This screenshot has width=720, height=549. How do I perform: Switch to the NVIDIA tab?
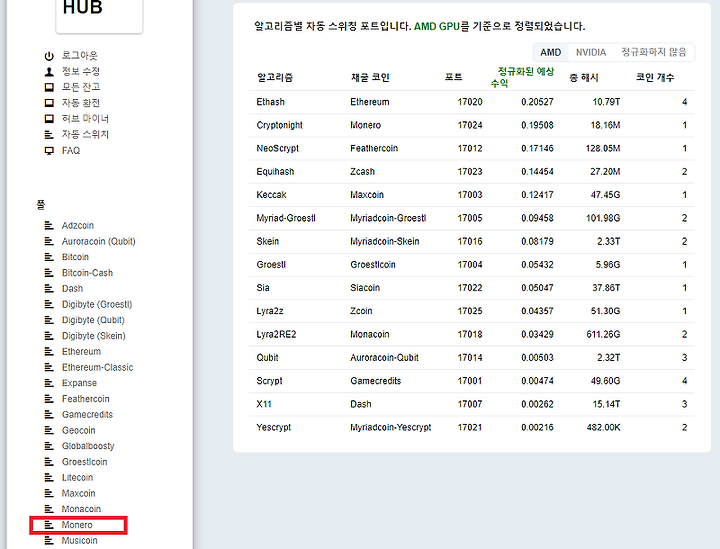coord(591,52)
